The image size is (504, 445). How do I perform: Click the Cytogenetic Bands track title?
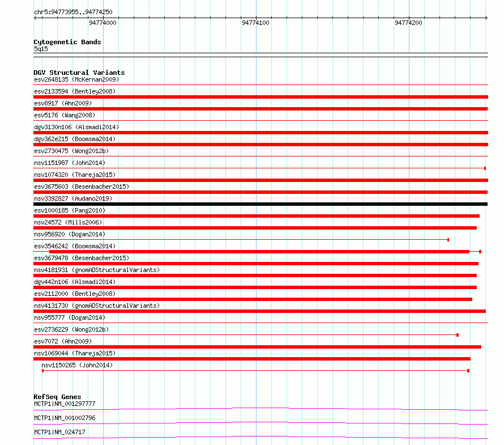pos(67,42)
